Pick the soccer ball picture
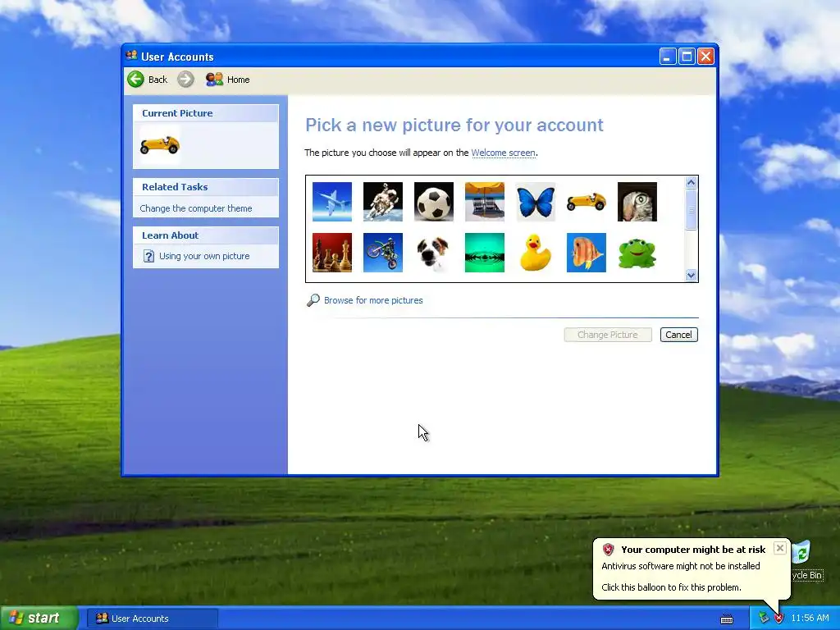The height and width of the screenshot is (630, 840). tap(434, 202)
